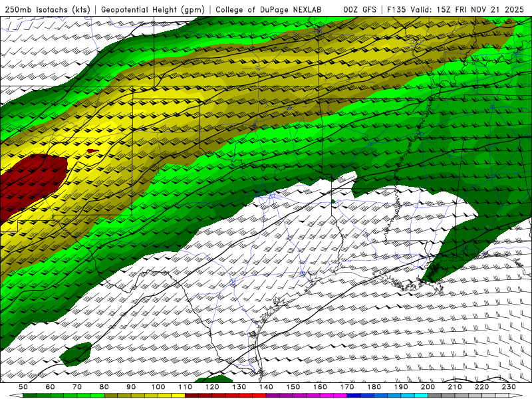Click the "170" color bar label
This screenshot has height=399, width=532.
(346, 387)
